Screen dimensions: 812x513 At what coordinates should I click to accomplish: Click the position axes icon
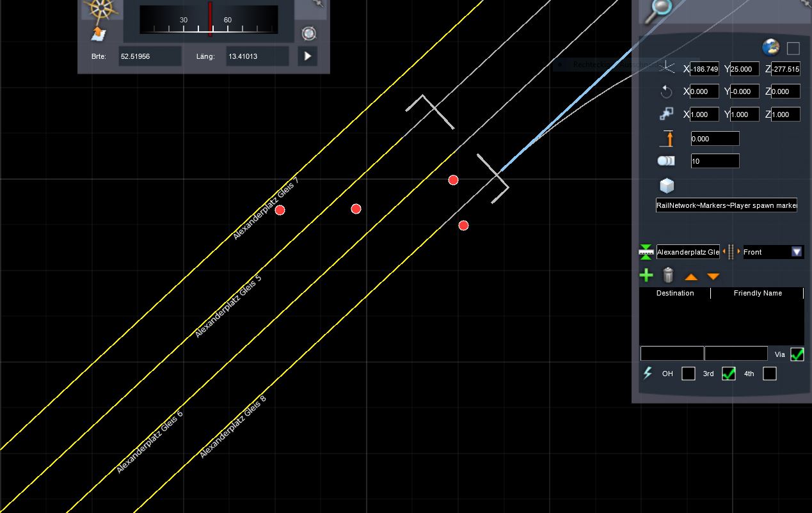click(666, 68)
